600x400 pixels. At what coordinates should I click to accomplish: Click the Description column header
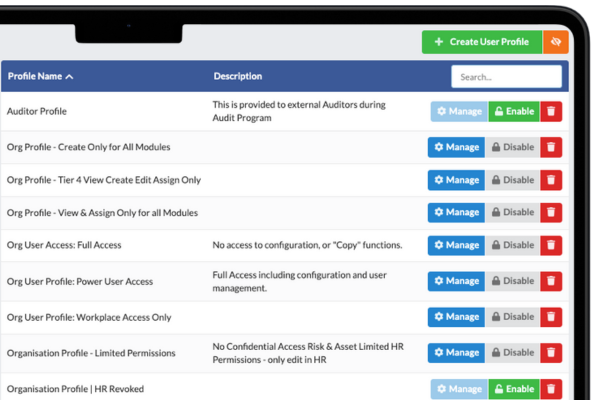[x=238, y=76]
